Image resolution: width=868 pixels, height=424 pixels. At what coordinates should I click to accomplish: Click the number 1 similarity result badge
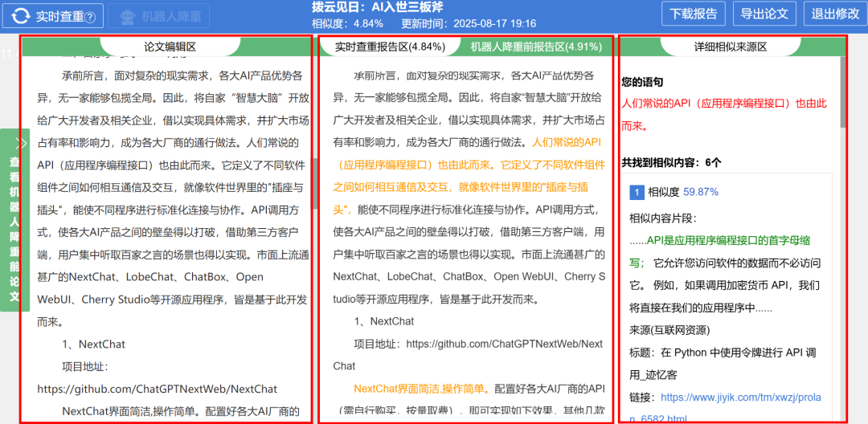(x=637, y=192)
